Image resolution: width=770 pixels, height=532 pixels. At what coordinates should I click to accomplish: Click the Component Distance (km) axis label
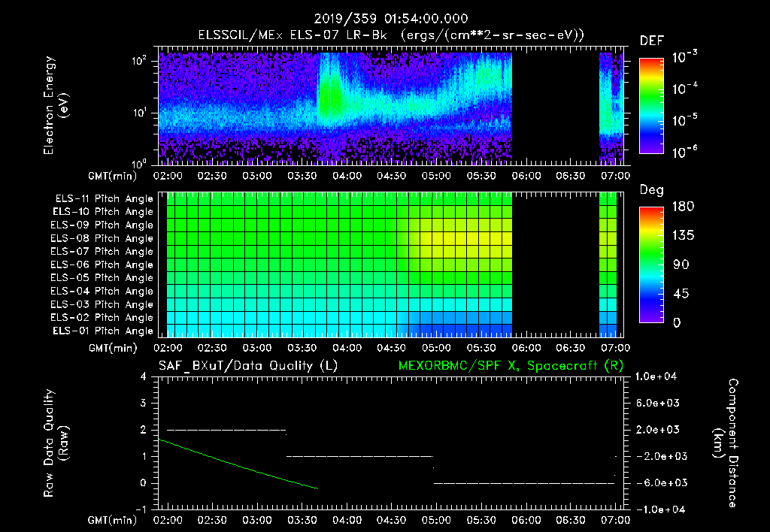pyautogui.click(x=726, y=443)
